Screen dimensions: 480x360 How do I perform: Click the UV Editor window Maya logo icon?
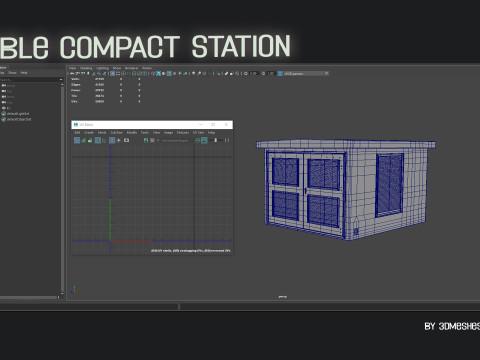(x=76, y=125)
